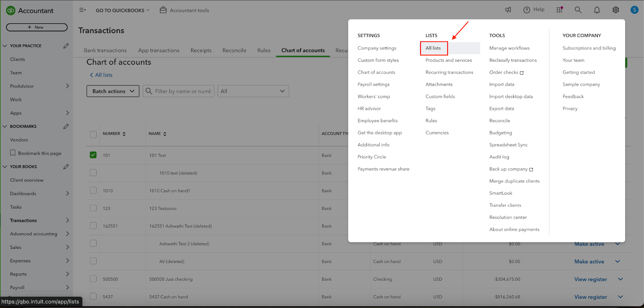Image resolution: width=644 pixels, height=308 pixels.
Task: Expand the Expenses sidebar submenu
Action: coord(67,261)
